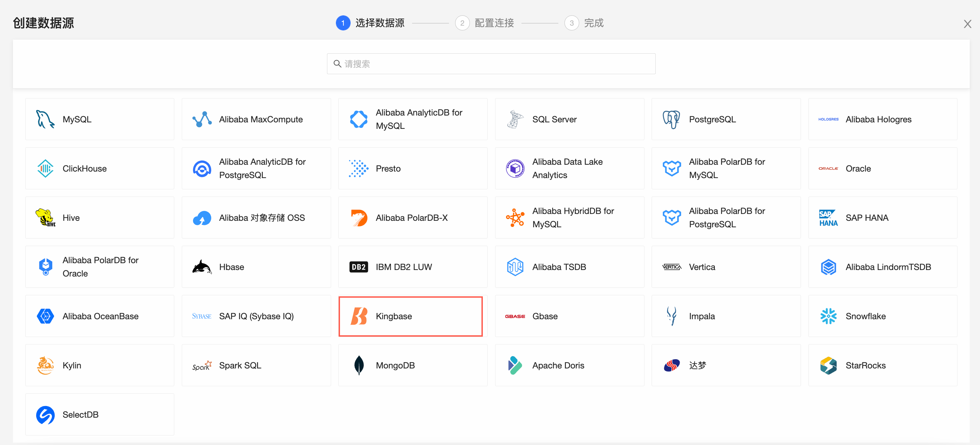Click the orange PolarDB-X icon
Screen dimensions: 980x445
click(x=358, y=217)
